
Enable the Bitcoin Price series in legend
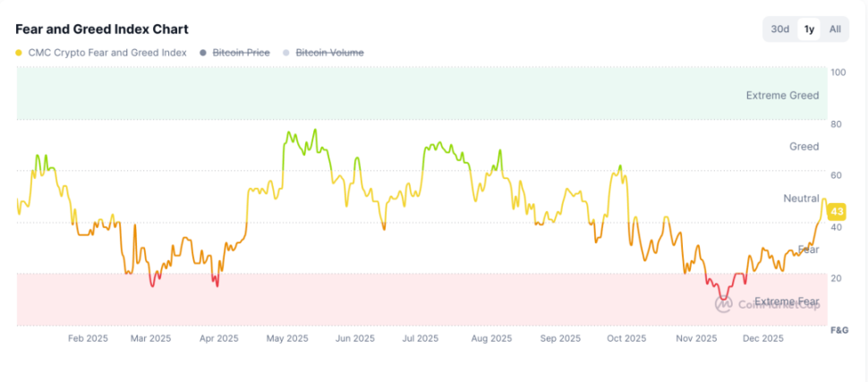(241, 53)
